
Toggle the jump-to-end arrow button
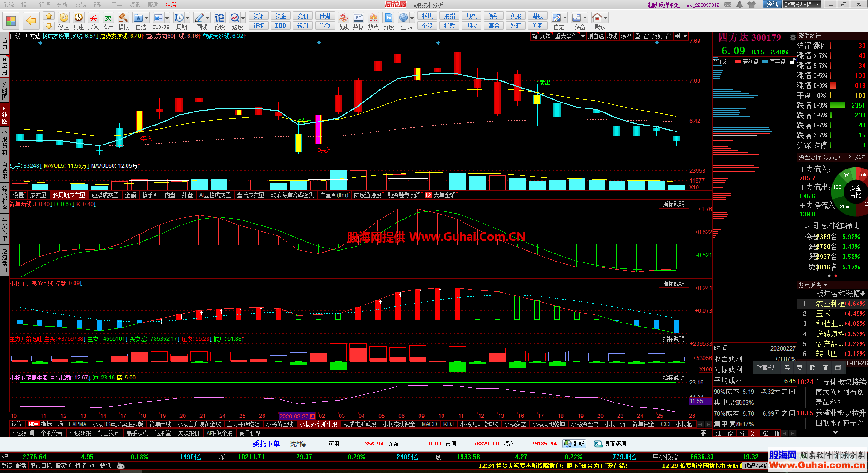(x=677, y=36)
